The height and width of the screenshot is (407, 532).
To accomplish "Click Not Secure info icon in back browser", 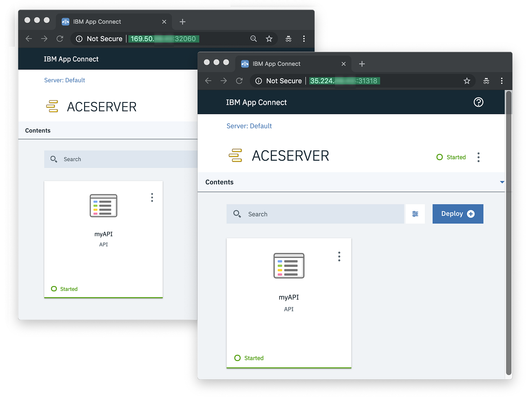I will point(79,39).
